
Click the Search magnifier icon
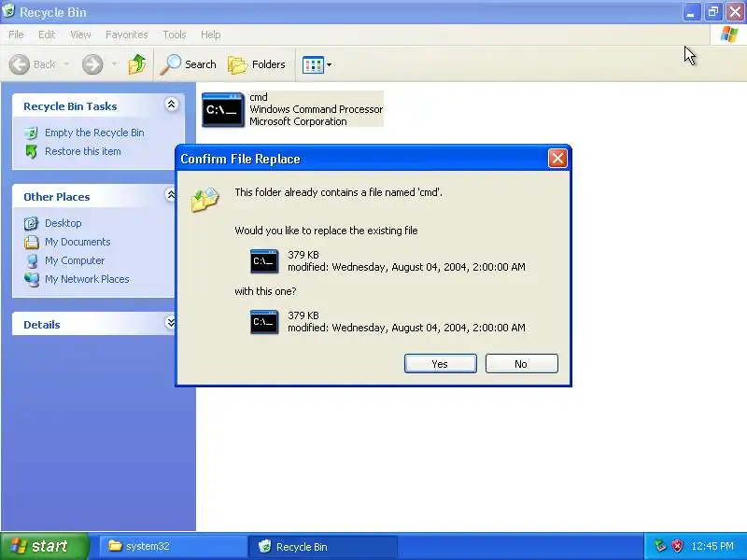pos(170,64)
